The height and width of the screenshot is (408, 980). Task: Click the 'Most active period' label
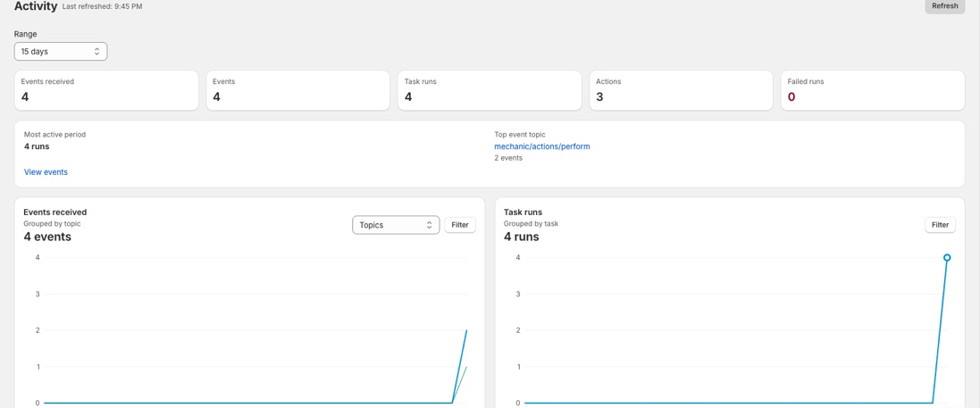[x=55, y=134]
